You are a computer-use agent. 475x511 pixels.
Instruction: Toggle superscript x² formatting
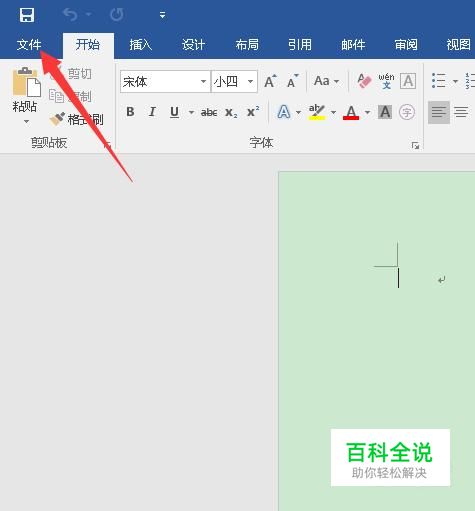[x=253, y=112]
